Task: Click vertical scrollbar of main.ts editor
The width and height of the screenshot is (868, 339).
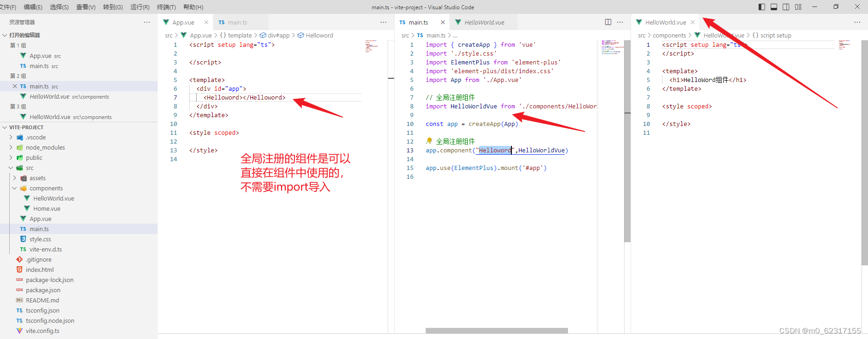Action: 627,141
